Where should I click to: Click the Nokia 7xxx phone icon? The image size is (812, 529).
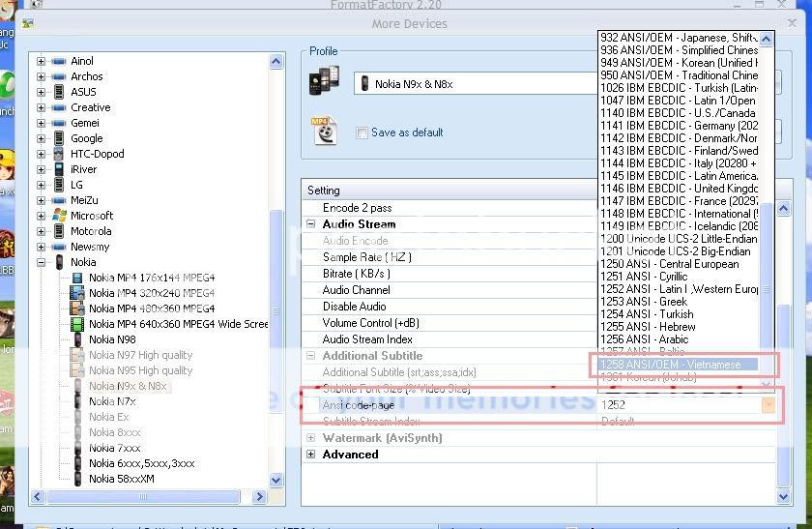pyautogui.click(x=77, y=448)
